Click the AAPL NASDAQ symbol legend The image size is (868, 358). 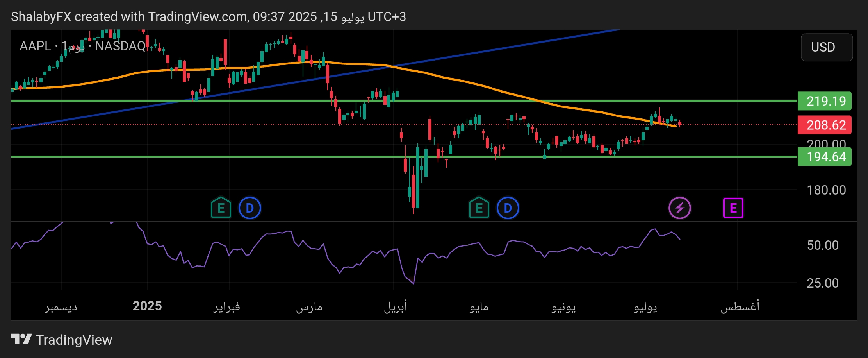(x=83, y=46)
